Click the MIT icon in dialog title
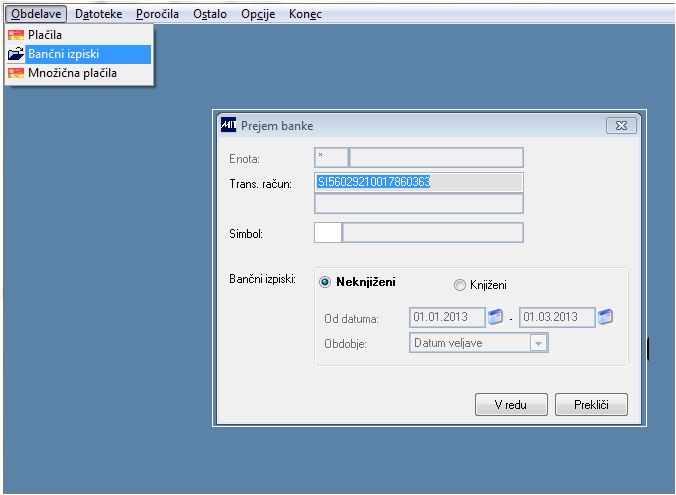 click(x=228, y=125)
